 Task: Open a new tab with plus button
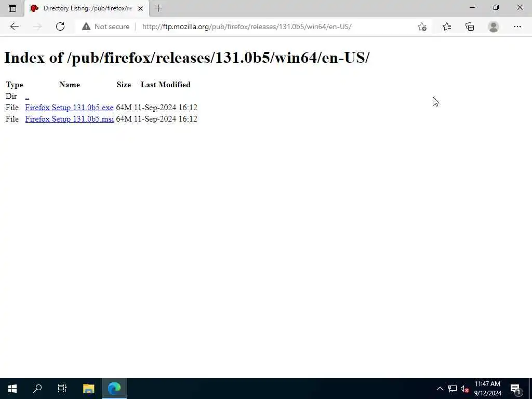click(158, 8)
